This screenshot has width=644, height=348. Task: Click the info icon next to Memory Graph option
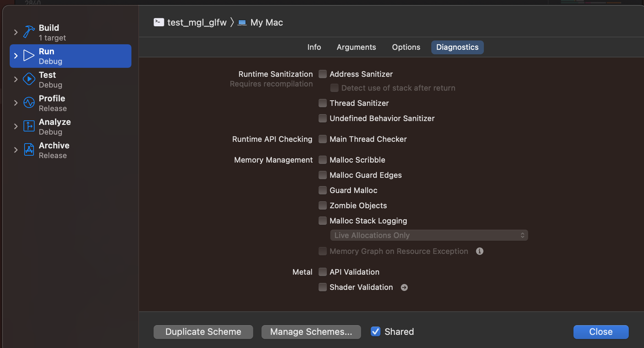click(479, 251)
